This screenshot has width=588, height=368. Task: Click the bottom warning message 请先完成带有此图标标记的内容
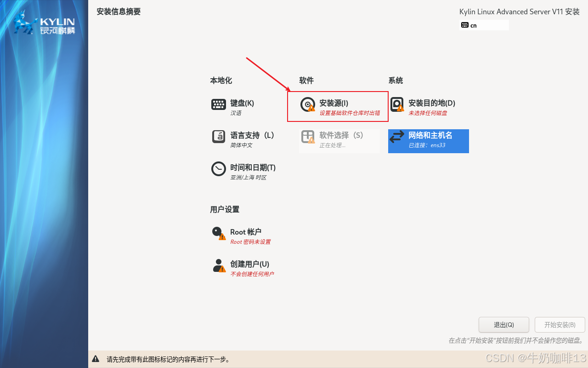[168, 359]
